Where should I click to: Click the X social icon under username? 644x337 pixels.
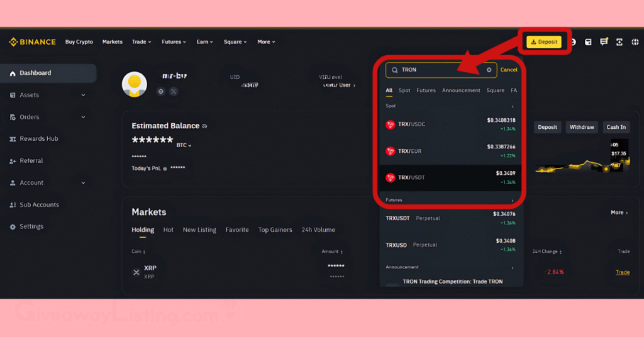[x=174, y=91]
